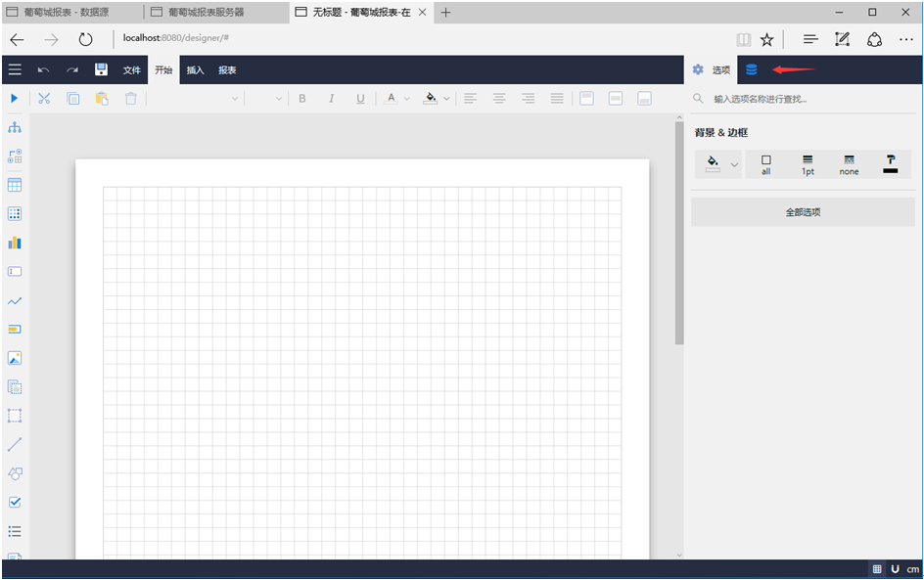Expand the font color dropdown arrow

coord(406,99)
